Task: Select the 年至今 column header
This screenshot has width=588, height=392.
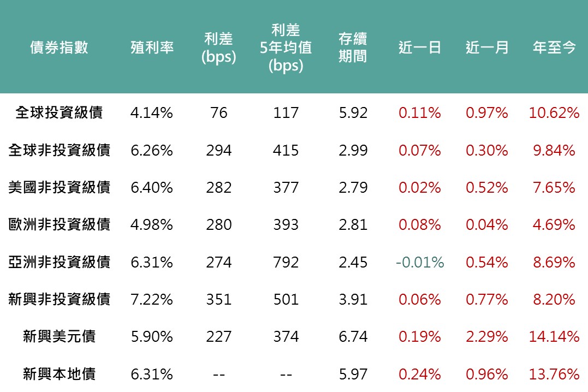Action: click(554, 47)
